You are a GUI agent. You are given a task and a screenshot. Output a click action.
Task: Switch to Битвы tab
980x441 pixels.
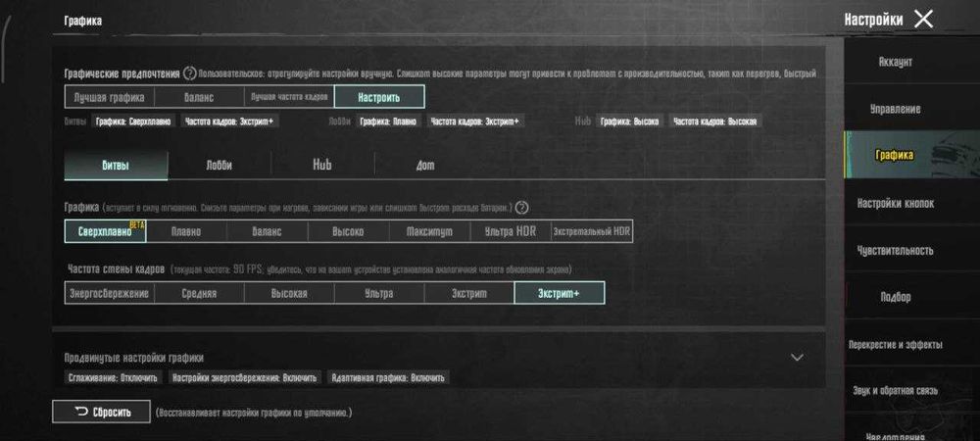tap(116, 166)
